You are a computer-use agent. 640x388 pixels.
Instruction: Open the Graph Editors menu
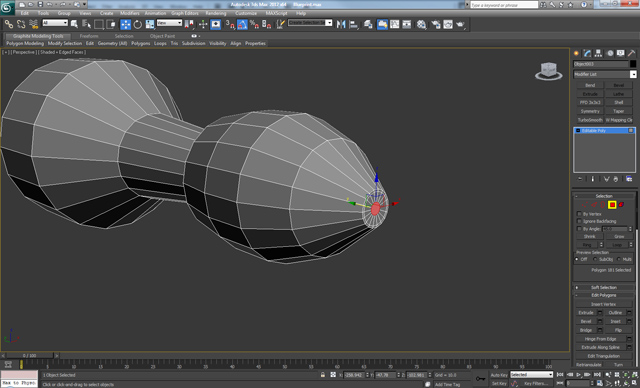[x=184, y=13]
